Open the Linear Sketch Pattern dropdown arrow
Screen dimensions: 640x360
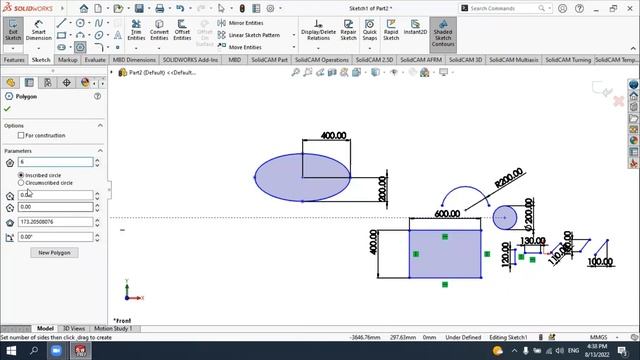pos(293,35)
